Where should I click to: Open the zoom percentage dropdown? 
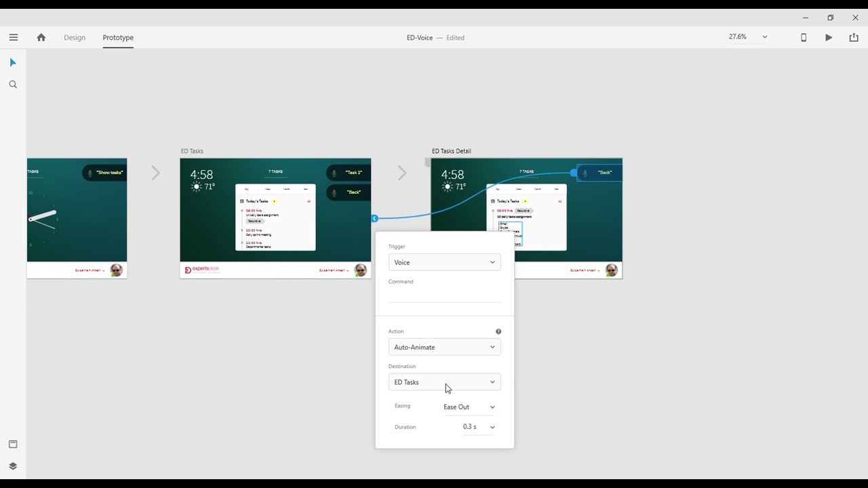765,37
